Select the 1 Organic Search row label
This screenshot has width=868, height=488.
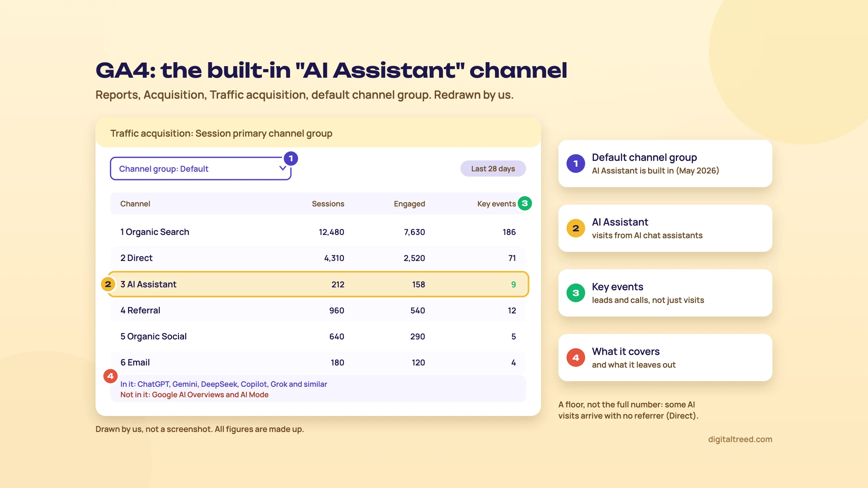click(155, 232)
